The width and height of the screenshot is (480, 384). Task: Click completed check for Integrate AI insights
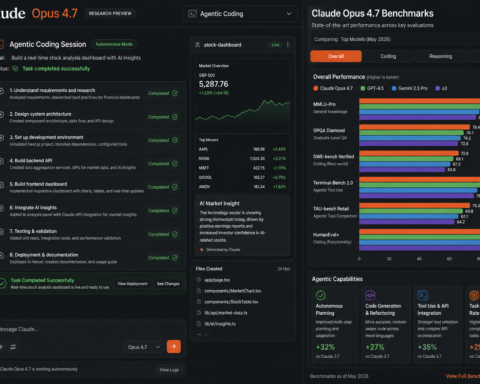(x=175, y=211)
